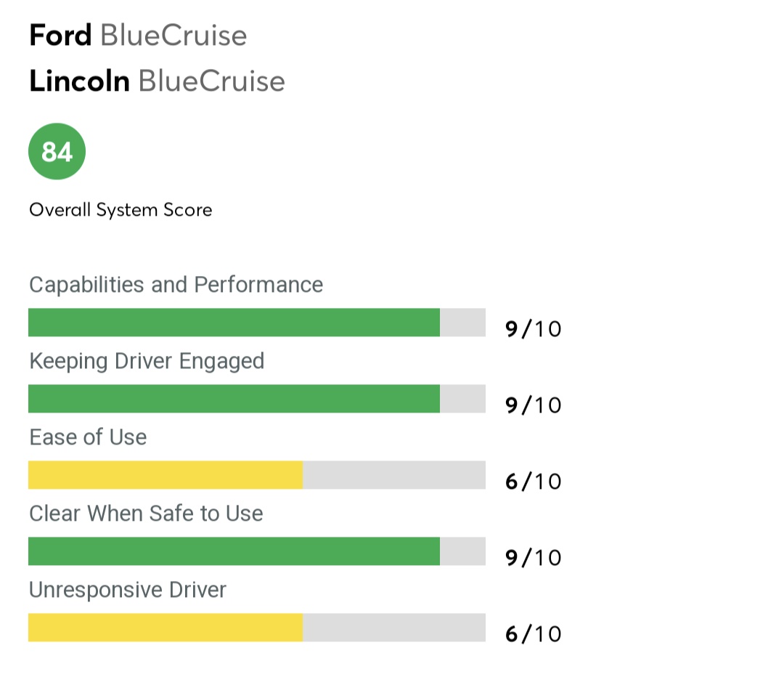
Task: Click the green 84 score badge
Action: point(57,152)
